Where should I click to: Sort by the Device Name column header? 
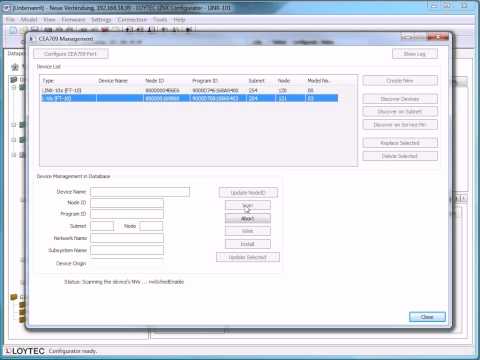click(x=113, y=81)
